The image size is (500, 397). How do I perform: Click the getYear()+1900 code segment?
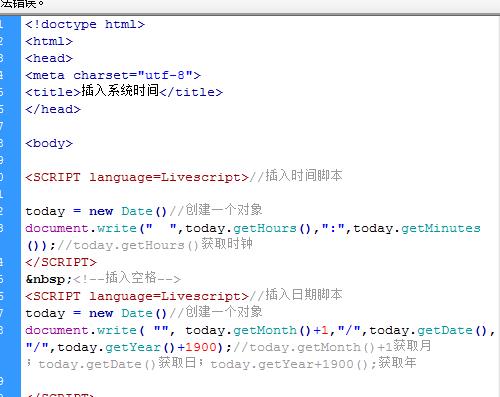click(x=161, y=347)
